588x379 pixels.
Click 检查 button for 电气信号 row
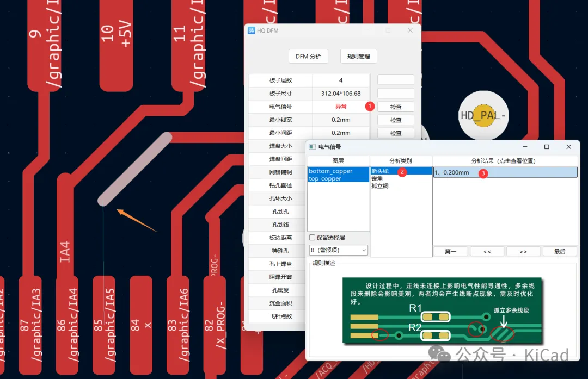(396, 107)
